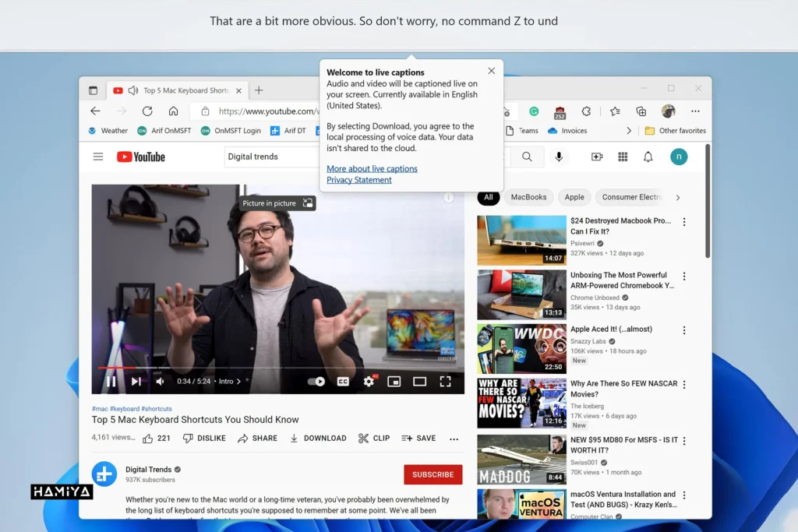
Task: Open the Edge vertical tabs menu icon
Action: pos(94,90)
